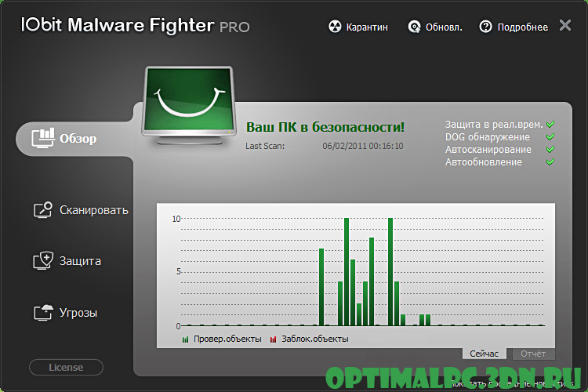
Task: Open the Угрозы section label
Action: pos(78,313)
